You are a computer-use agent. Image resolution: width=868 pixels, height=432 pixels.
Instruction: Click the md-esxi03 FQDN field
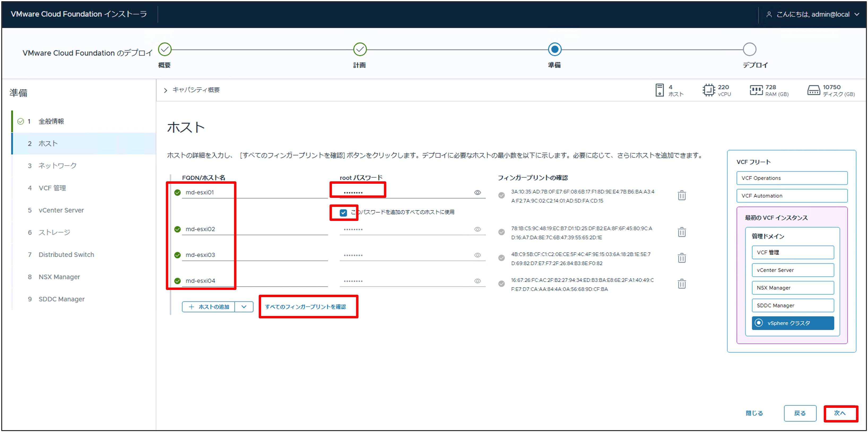(255, 255)
